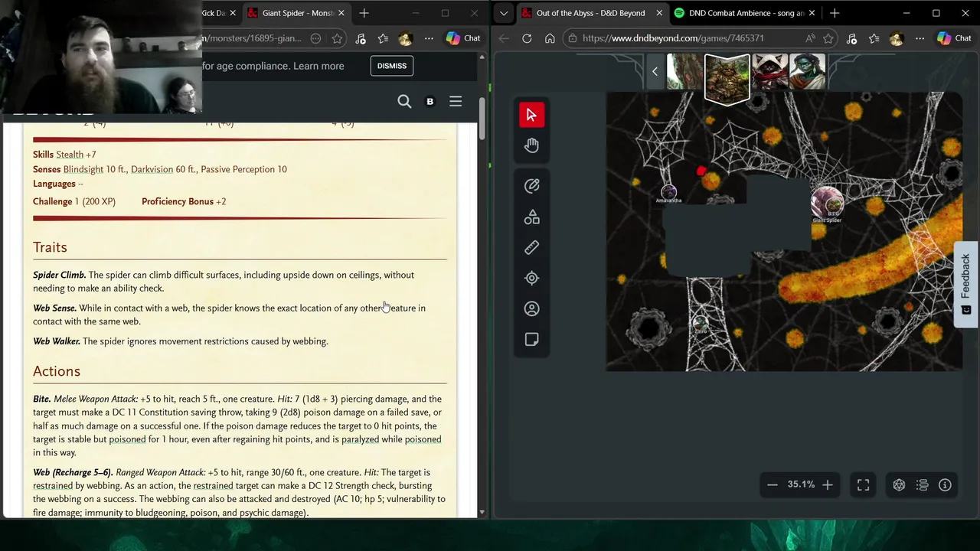Zoom in the map with plus button
The width and height of the screenshot is (980, 551).
(827, 484)
